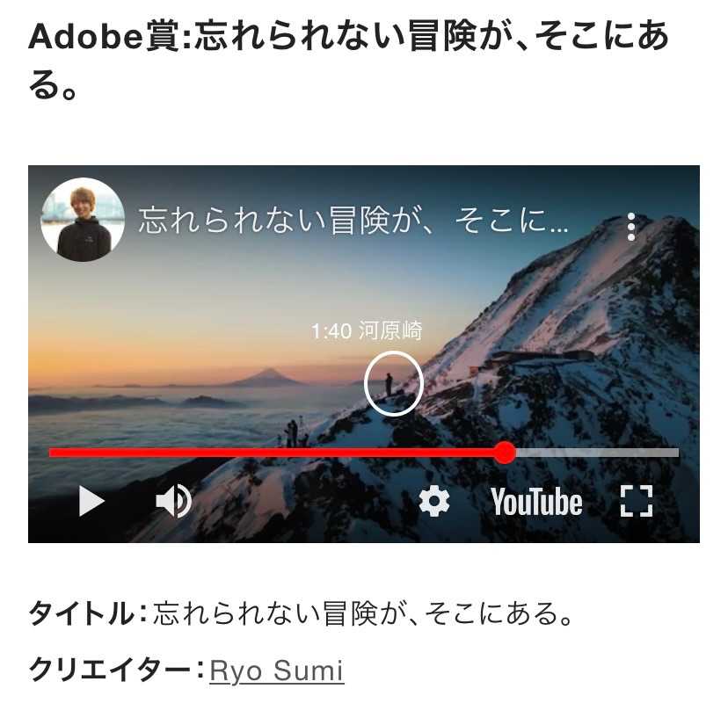Click the タイトル line below the video

point(302,613)
